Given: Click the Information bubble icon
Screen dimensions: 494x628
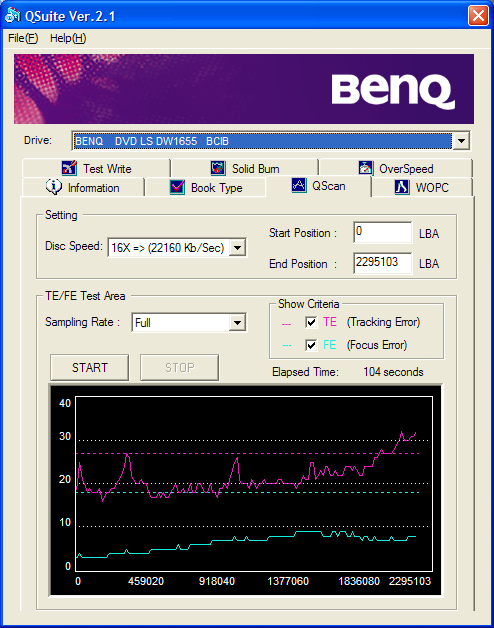Looking at the screenshot, I should (54, 187).
